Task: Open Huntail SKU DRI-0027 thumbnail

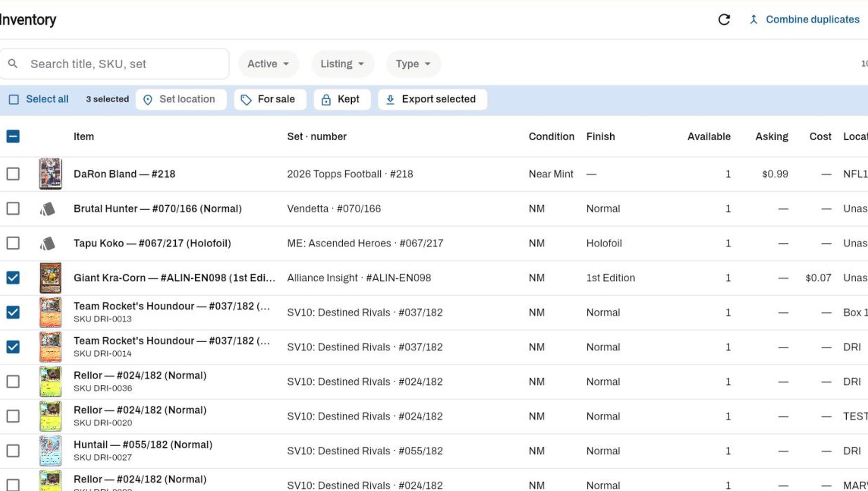Action: (50, 451)
